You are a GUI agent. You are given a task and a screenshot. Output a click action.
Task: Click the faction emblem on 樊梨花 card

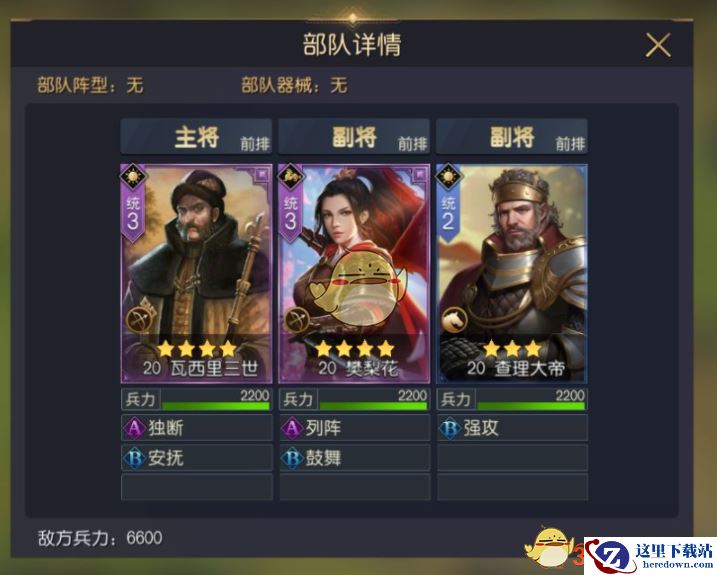[x=291, y=176]
